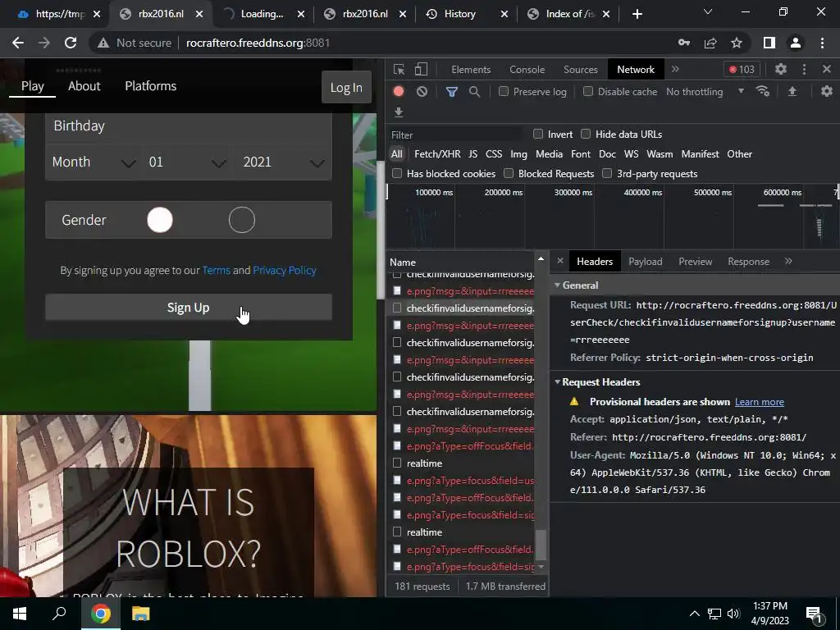Open Chrome from the taskbar
840x630 pixels.
[x=101, y=614]
